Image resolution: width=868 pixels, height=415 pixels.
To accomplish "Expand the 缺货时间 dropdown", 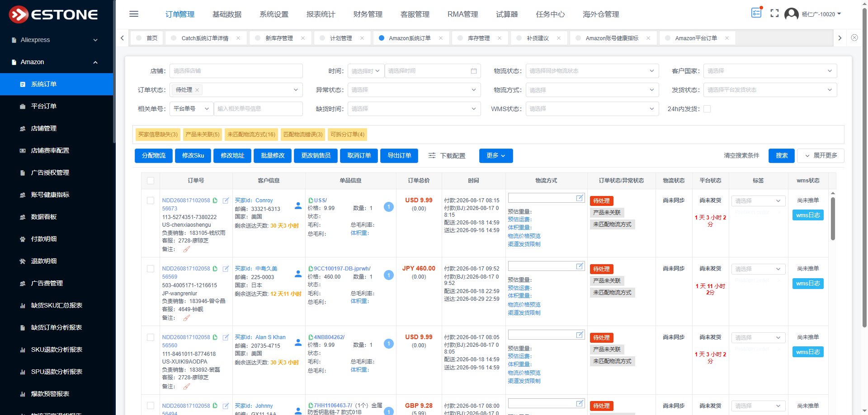I will [x=414, y=109].
